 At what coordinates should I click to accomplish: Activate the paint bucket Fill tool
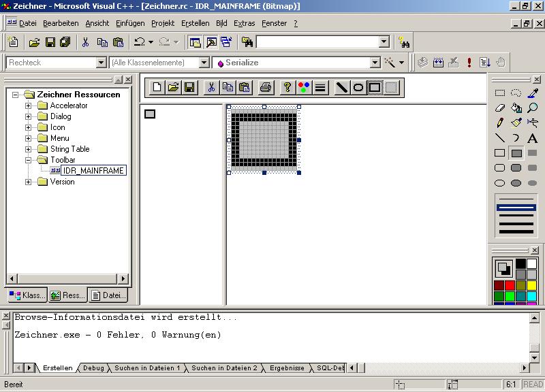[x=516, y=108]
